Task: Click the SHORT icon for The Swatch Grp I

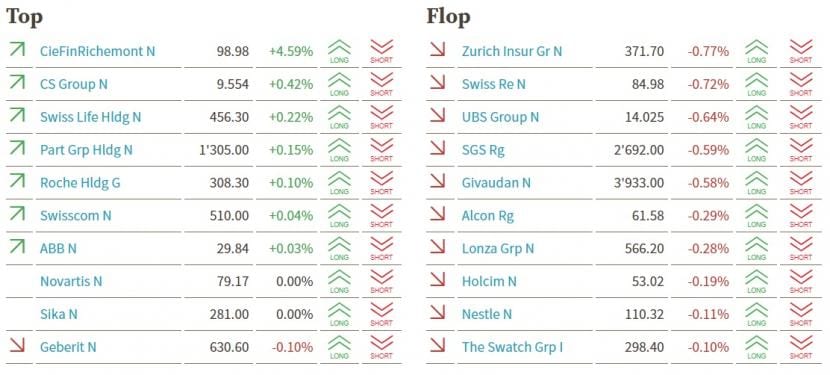Action: pos(800,347)
